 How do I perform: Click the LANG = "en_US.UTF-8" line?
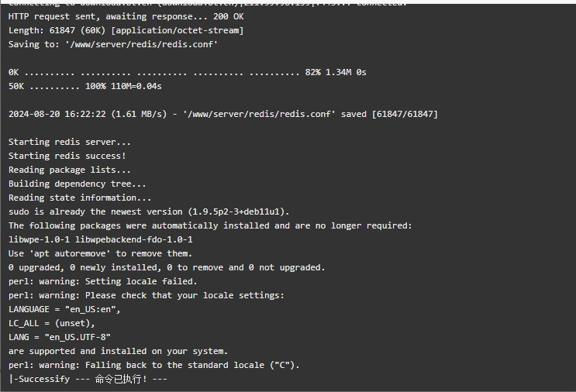(x=60, y=337)
